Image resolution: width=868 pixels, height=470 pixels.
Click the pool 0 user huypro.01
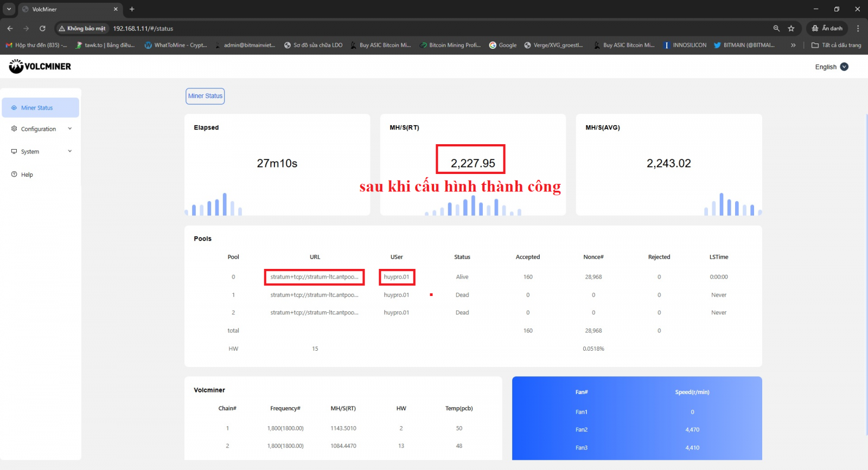click(x=397, y=277)
